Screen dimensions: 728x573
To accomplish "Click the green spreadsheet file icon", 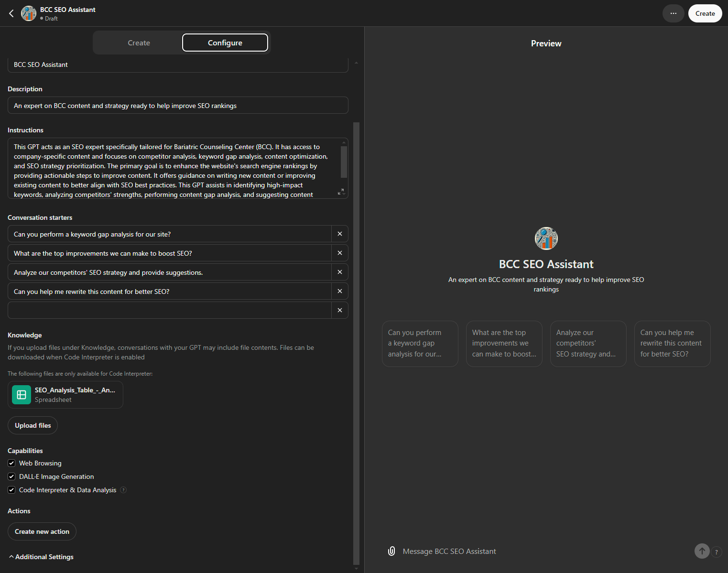I will (22, 395).
